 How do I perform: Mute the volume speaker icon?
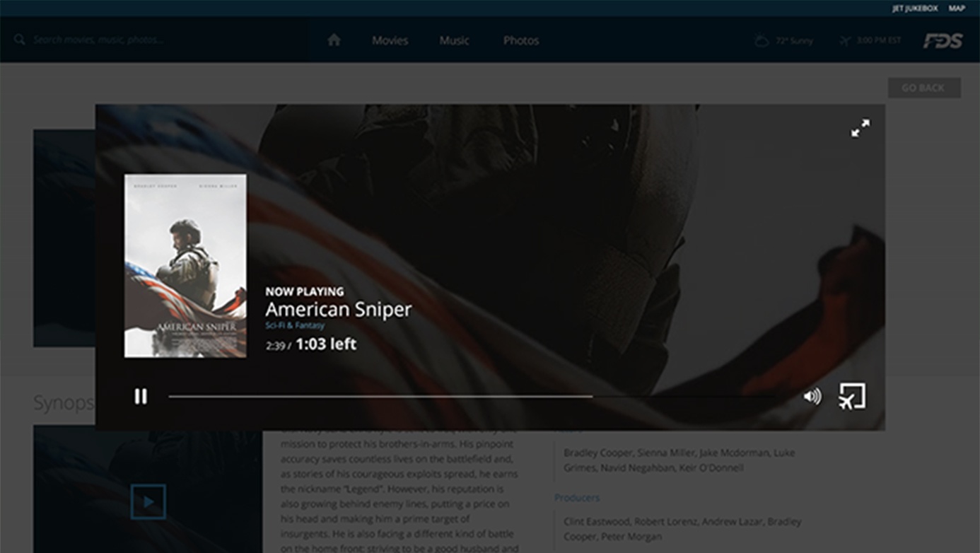[812, 397]
